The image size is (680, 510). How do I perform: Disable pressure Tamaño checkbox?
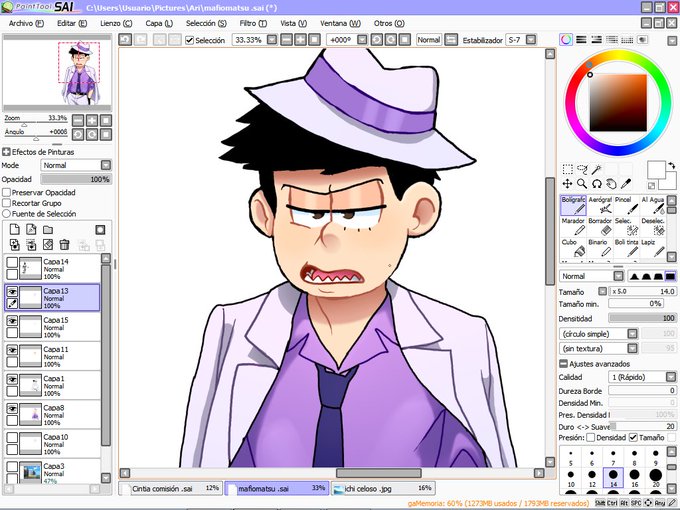pos(633,438)
